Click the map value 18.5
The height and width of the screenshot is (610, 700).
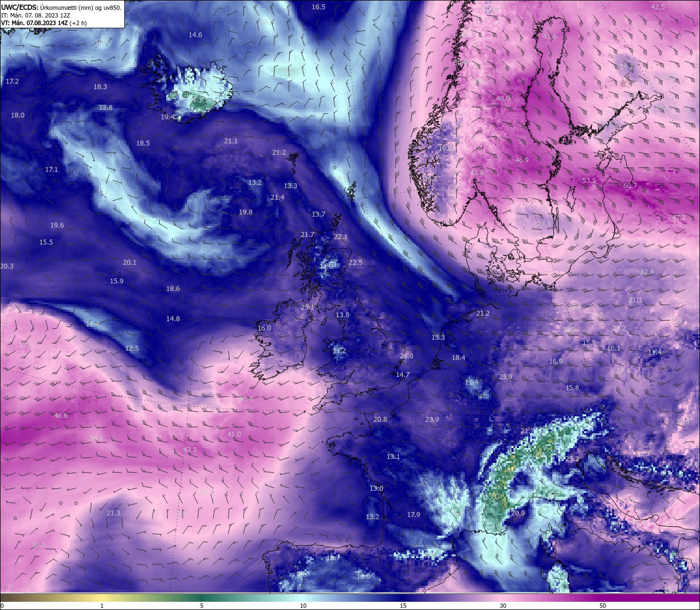[143, 143]
